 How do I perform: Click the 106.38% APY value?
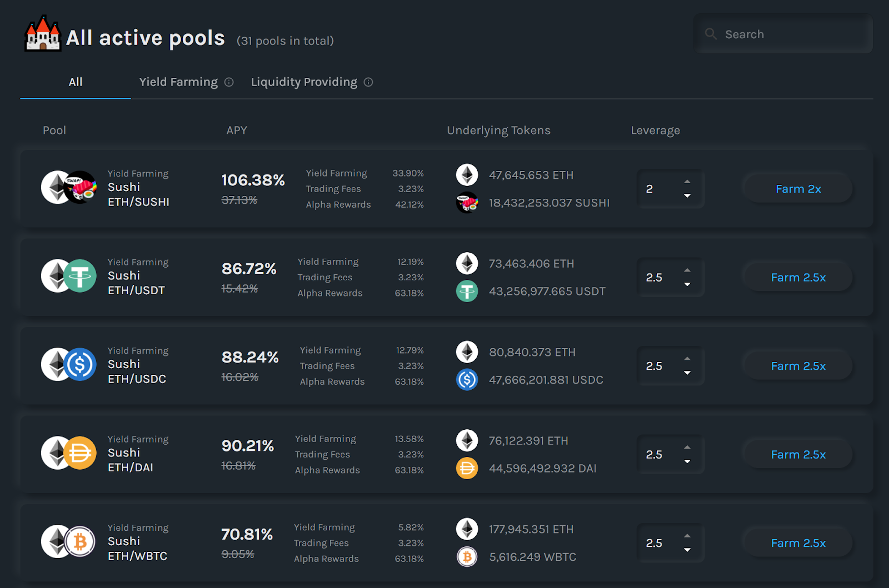[x=253, y=180]
